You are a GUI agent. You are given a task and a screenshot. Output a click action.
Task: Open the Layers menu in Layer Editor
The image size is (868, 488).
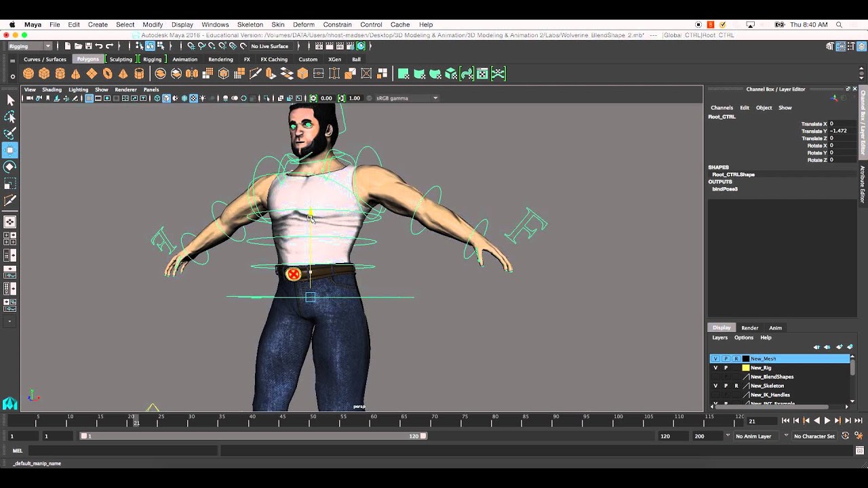coord(719,338)
